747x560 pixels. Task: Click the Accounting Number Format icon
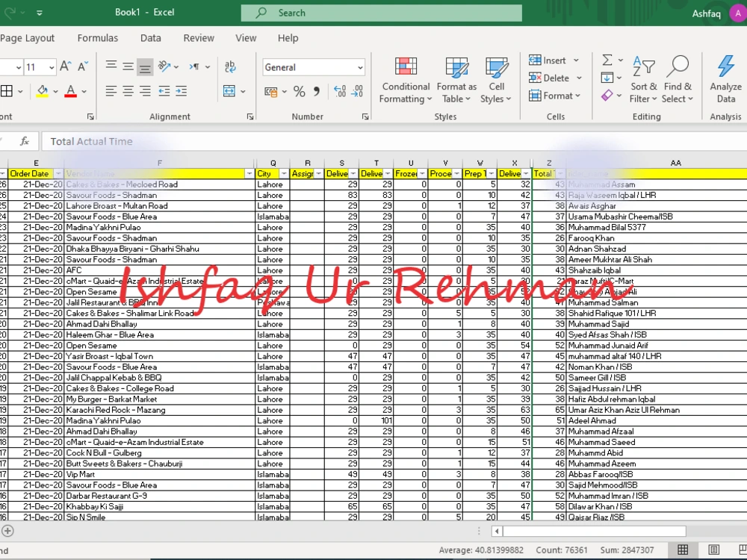[271, 91]
